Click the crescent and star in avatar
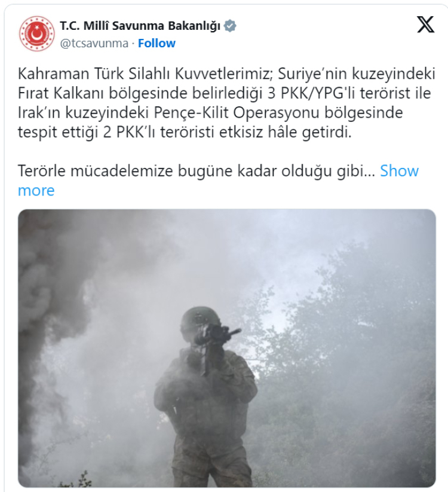 tap(36, 34)
